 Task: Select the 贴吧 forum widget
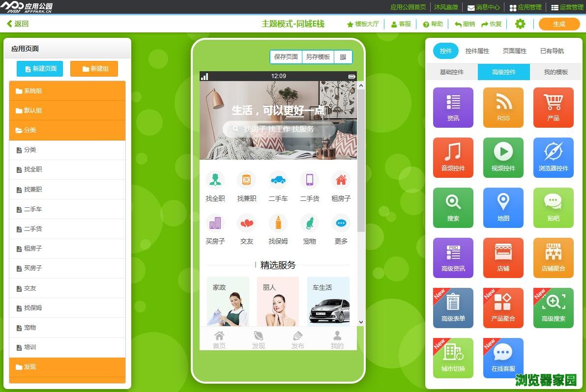553,208
